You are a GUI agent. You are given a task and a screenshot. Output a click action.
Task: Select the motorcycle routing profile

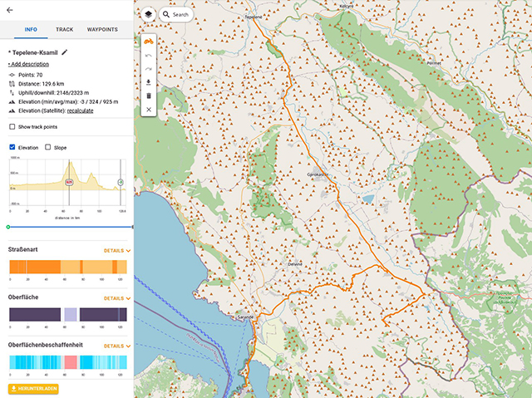point(148,42)
